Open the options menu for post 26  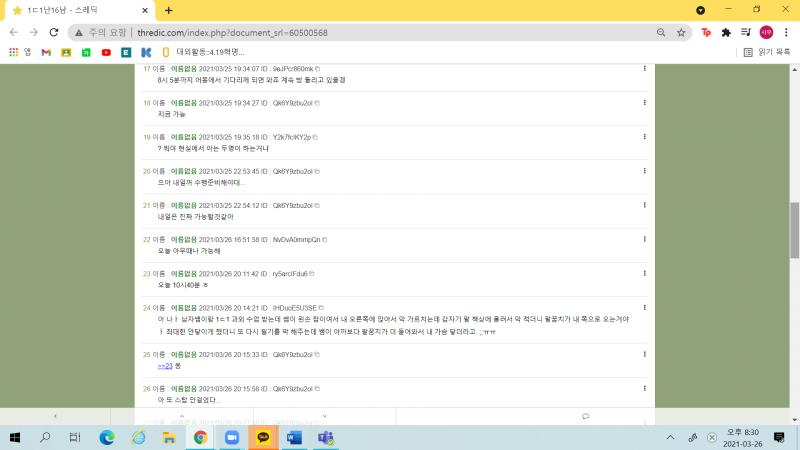pyautogui.click(x=644, y=388)
